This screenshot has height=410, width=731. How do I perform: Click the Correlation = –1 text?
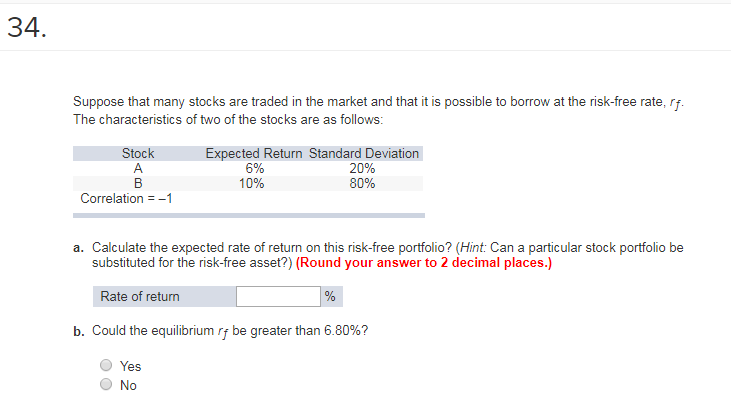pos(126,199)
